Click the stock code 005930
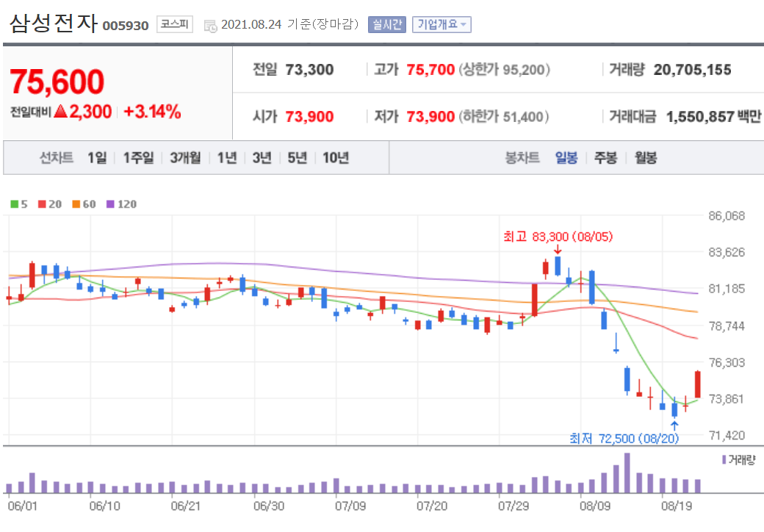Image resolution: width=764 pixels, height=532 pixels. [125, 26]
